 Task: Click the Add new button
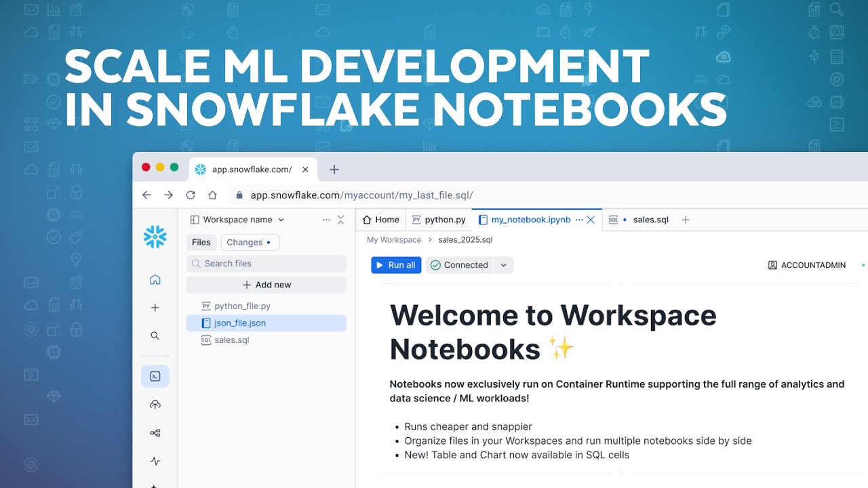pos(267,285)
